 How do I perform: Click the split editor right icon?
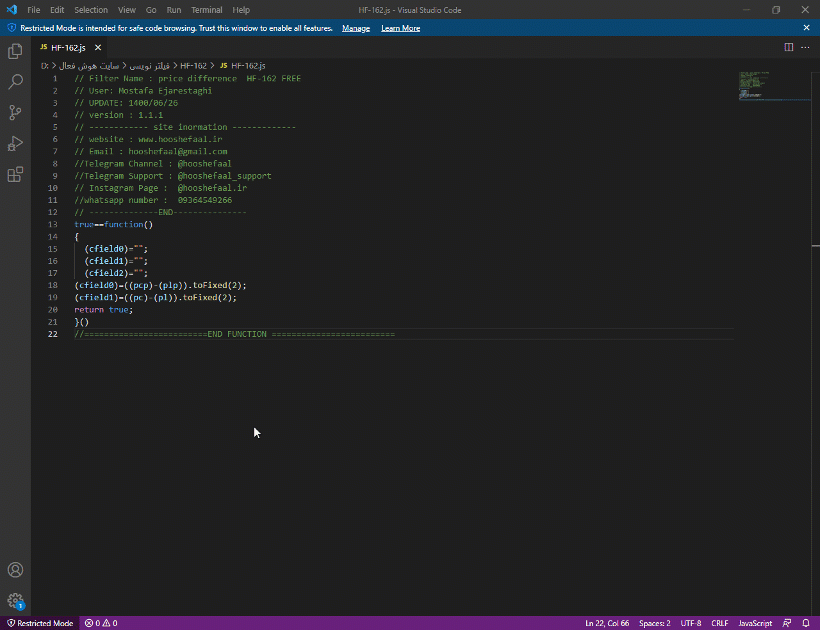(788, 47)
